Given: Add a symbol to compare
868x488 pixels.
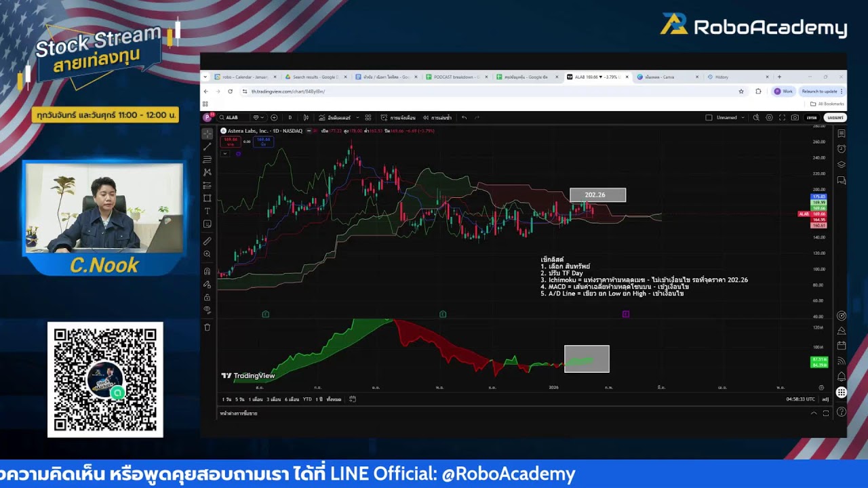Looking at the screenshot, I should 274,118.
